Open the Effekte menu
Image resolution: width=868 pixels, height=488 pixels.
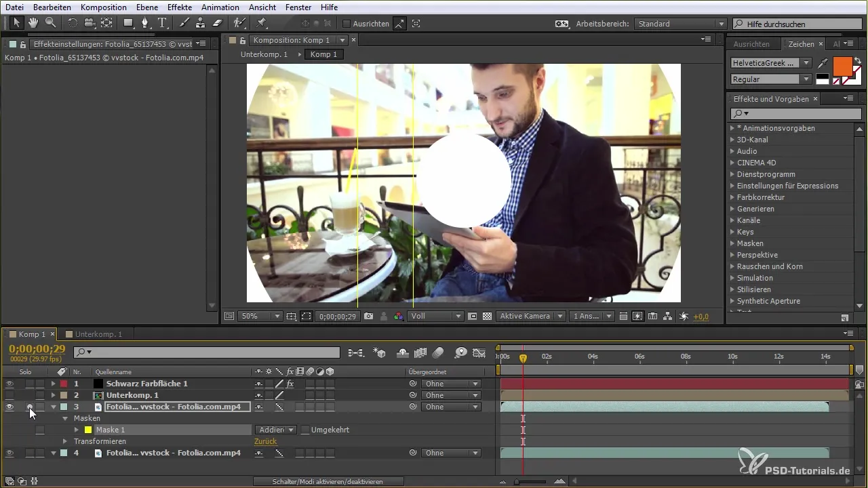point(180,7)
